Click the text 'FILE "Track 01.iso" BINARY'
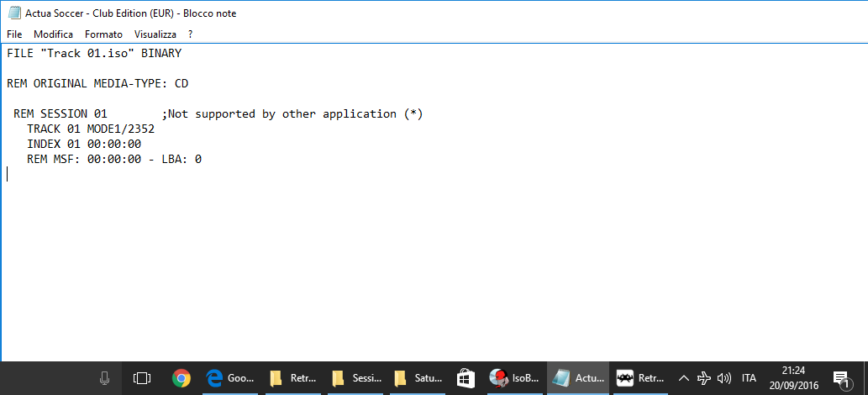 tap(94, 54)
